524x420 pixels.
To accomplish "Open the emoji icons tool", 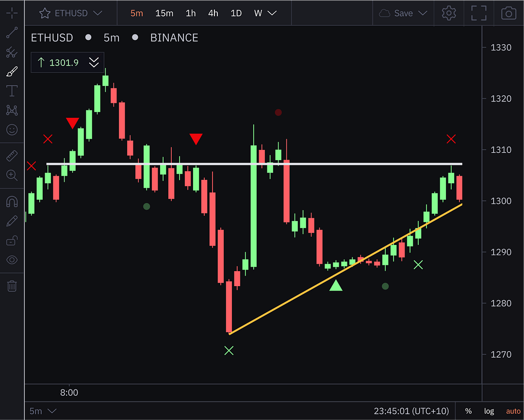I will 12,129.
